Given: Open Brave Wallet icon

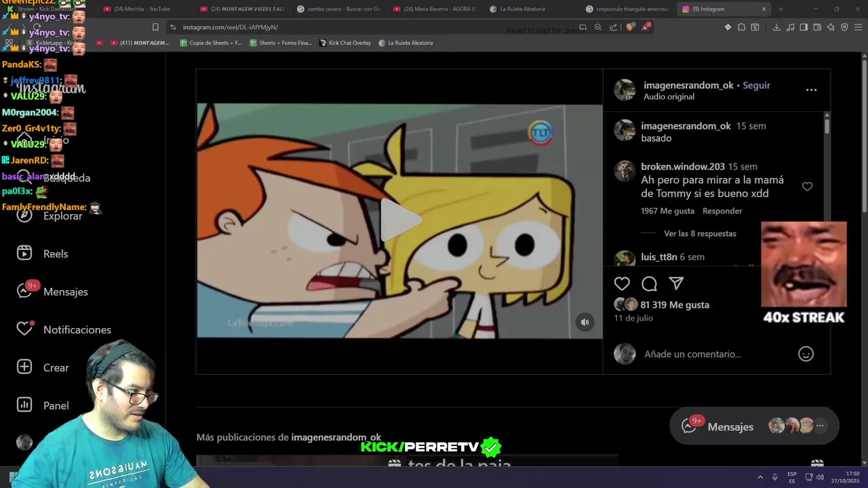Looking at the screenshot, I should point(817,27).
